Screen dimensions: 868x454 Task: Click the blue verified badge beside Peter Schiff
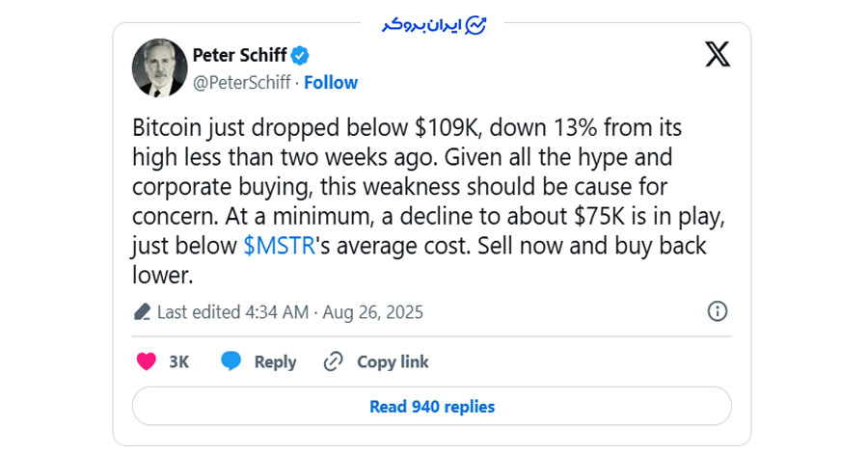pos(301,55)
